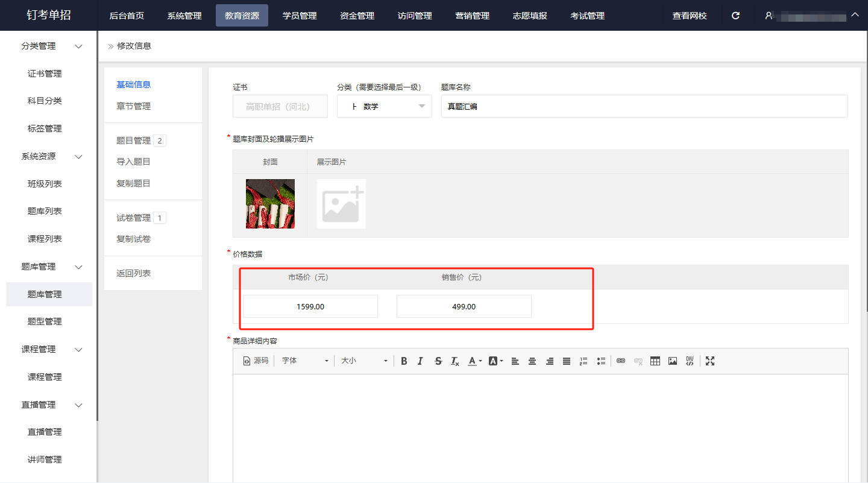Center-align text in the editor
Viewport: 868px width, 483px height.
click(532, 361)
